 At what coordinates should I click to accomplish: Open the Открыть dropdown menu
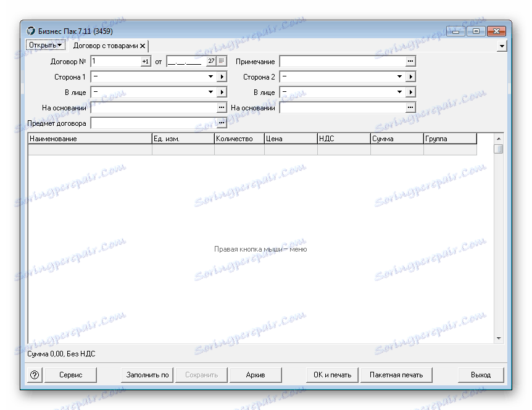tap(46, 45)
